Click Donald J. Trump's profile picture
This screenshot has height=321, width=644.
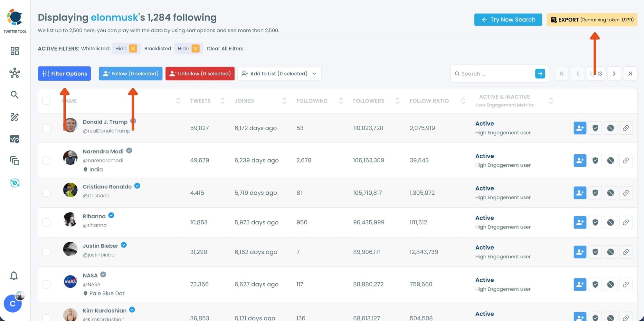coord(70,125)
